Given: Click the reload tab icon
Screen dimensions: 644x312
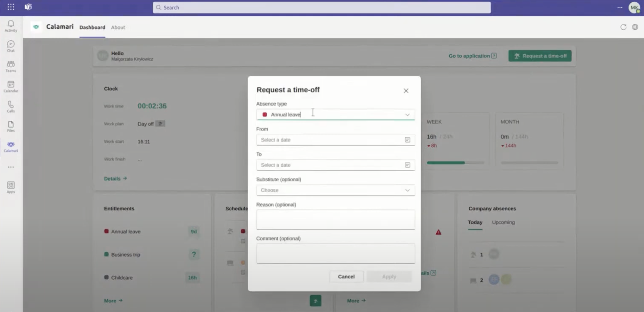Looking at the screenshot, I should pyautogui.click(x=623, y=27).
